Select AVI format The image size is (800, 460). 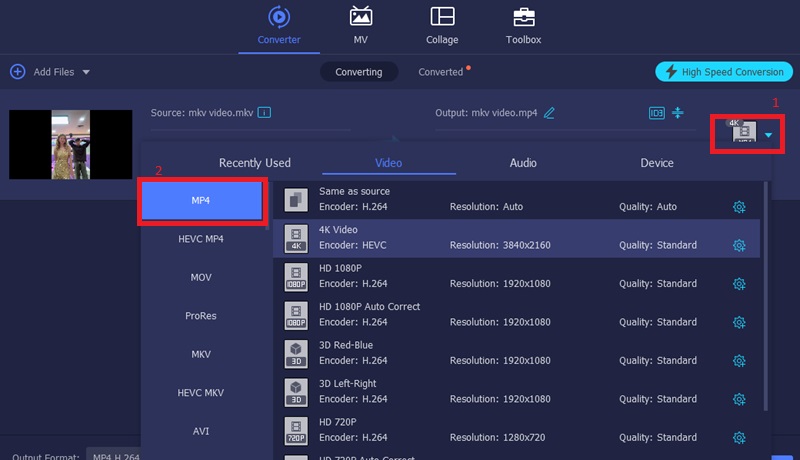[x=201, y=431]
